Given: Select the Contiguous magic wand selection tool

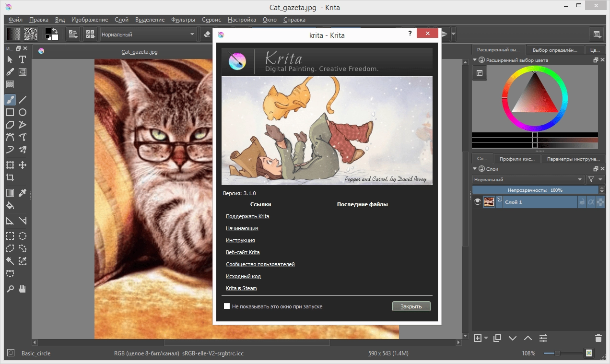Looking at the screenshot, I should [x=10, y=261].
